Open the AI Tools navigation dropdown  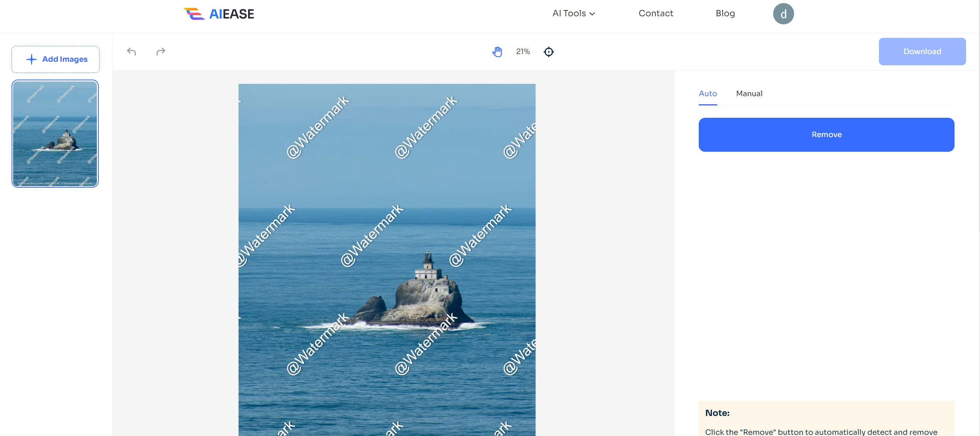coord(573,14)
